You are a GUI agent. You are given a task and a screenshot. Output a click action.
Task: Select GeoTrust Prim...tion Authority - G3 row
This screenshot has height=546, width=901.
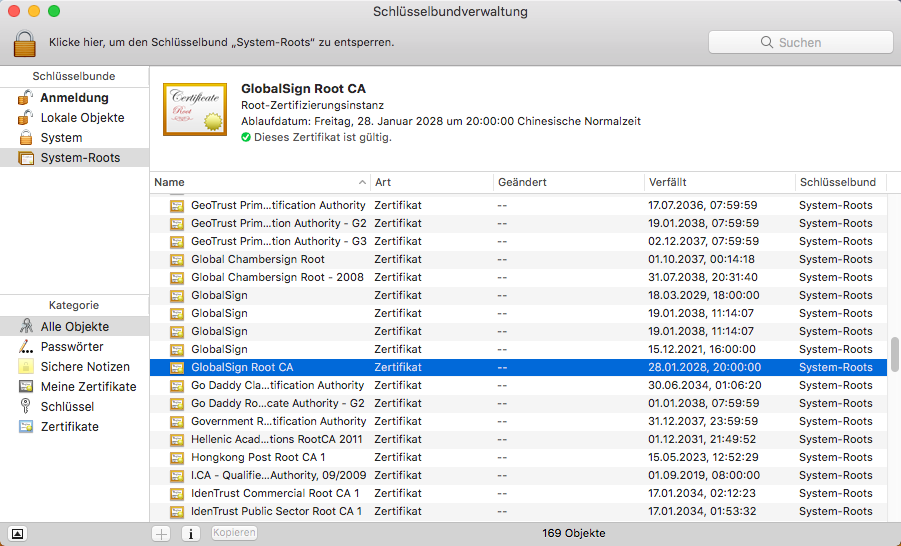pos(518,241)
